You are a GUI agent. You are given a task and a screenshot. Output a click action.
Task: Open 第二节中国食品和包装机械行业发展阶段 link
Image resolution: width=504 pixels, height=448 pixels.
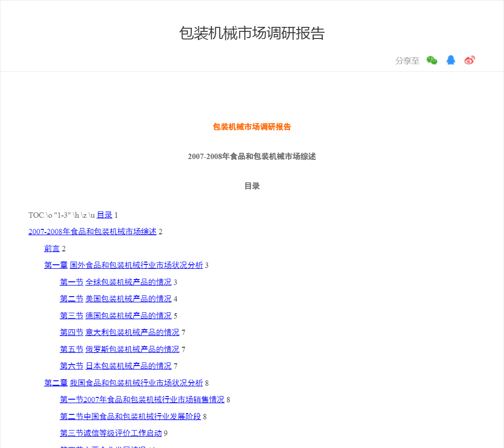tap(130, 417)
